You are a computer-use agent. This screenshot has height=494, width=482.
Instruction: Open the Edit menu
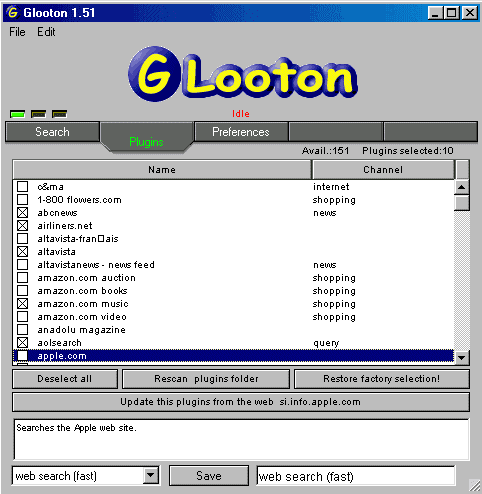click(x=46, y=32)
